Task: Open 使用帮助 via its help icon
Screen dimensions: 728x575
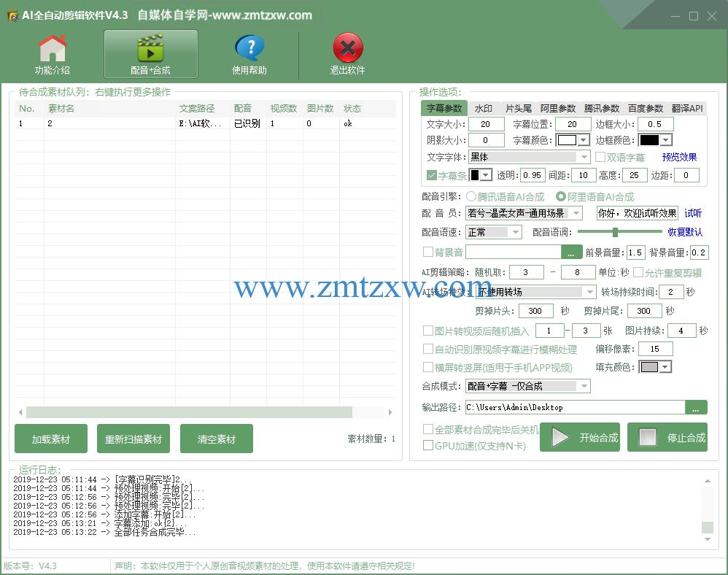Action: pyautogui.click(x=250, y=49)
